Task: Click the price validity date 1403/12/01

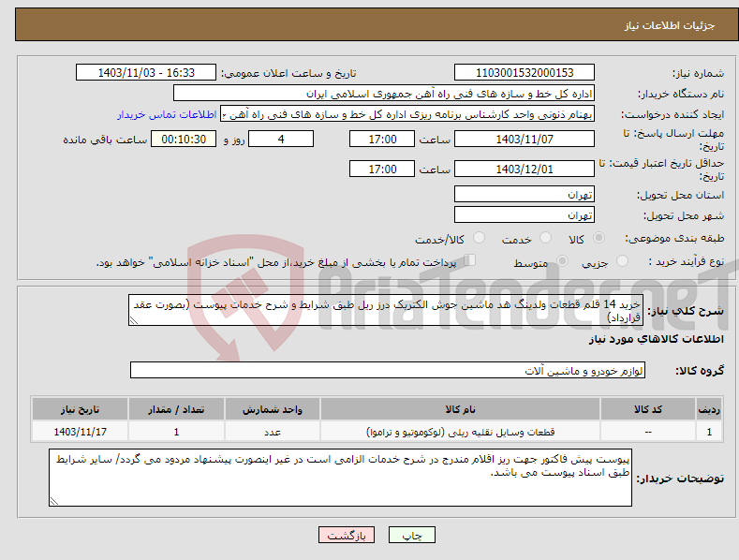Action: [x=525, y=169]
